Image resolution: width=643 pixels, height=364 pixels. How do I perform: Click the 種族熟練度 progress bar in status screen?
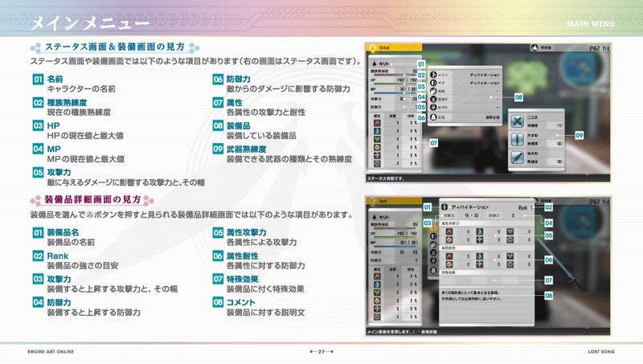pyautogui.click(x=394, y=75)
